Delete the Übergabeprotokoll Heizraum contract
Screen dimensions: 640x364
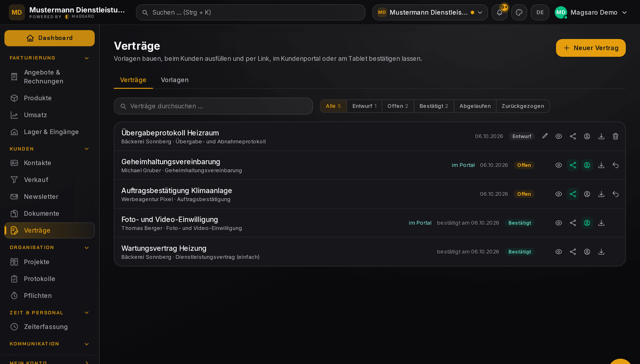coord(616,136)
